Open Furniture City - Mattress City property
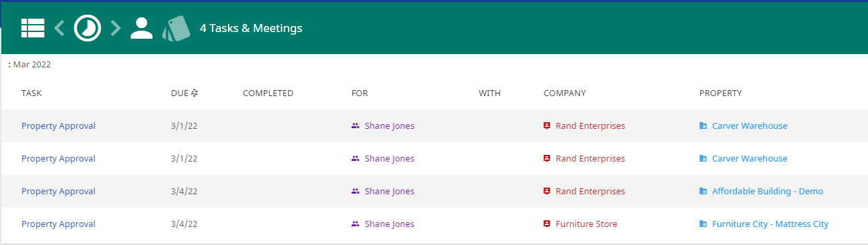868x245 pixels. 770,224
